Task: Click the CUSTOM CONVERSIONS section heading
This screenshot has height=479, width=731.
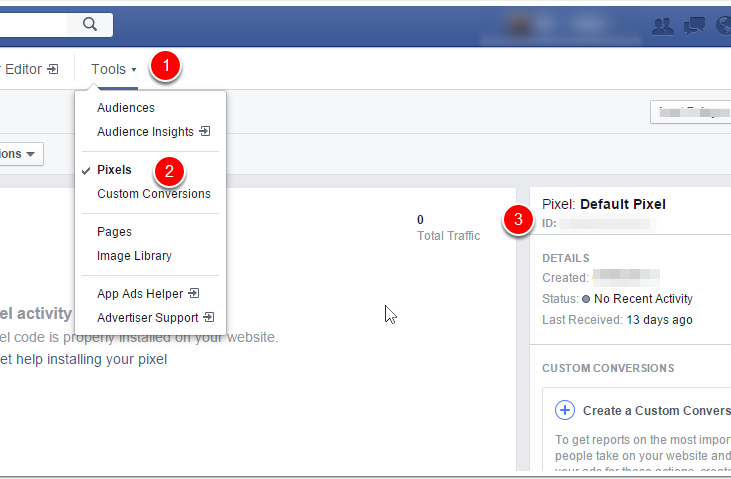Action: pos(608,368)
